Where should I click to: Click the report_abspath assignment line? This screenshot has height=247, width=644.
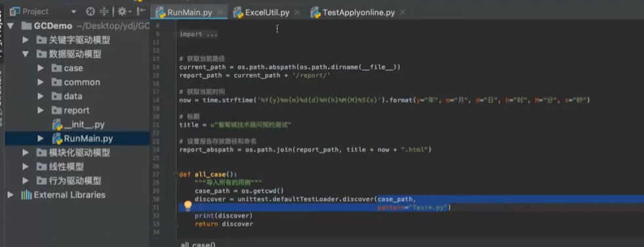point(305,150)
